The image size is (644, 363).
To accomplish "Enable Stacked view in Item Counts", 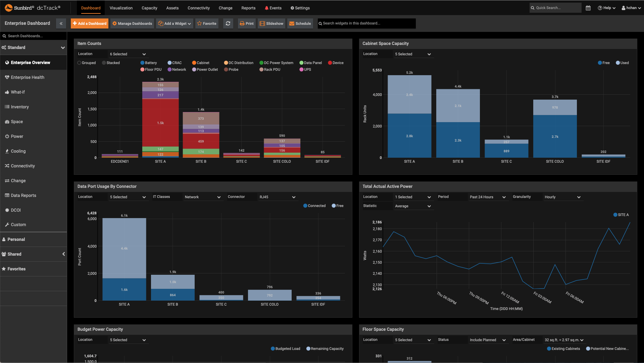I will [x=103, y=63].
